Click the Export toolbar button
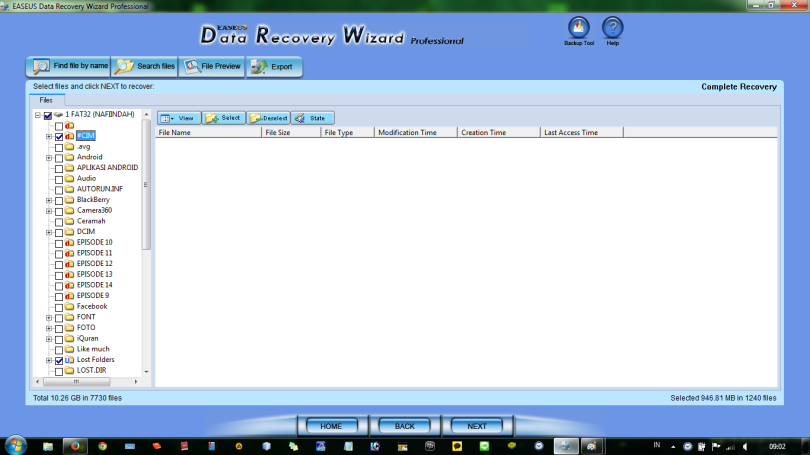Screen dimensions: 810x455 tap(274, 67)
